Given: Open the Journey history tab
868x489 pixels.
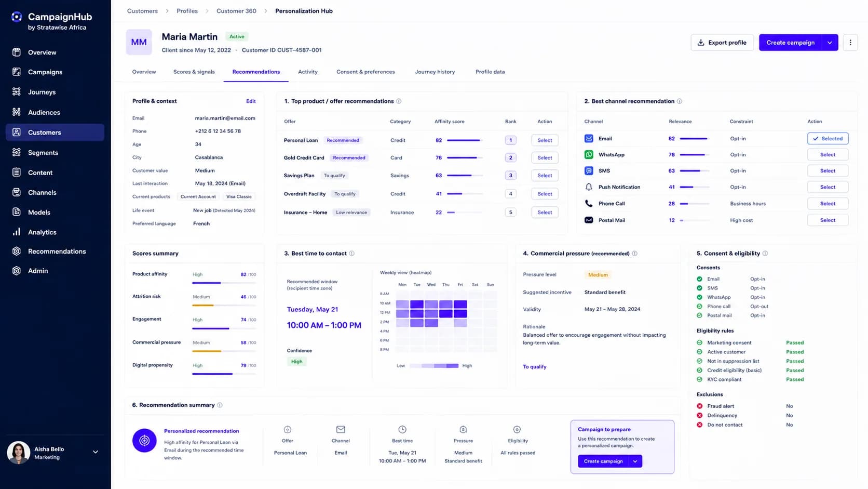Looking at the screenshot, I should [x=435, y=72].
